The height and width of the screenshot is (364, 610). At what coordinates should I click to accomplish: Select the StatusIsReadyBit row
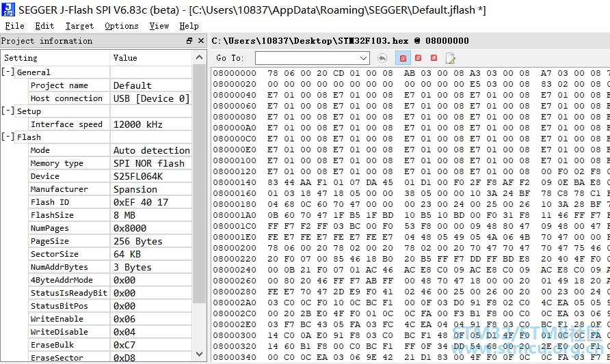pyautogui.click(x=111, y=293)
